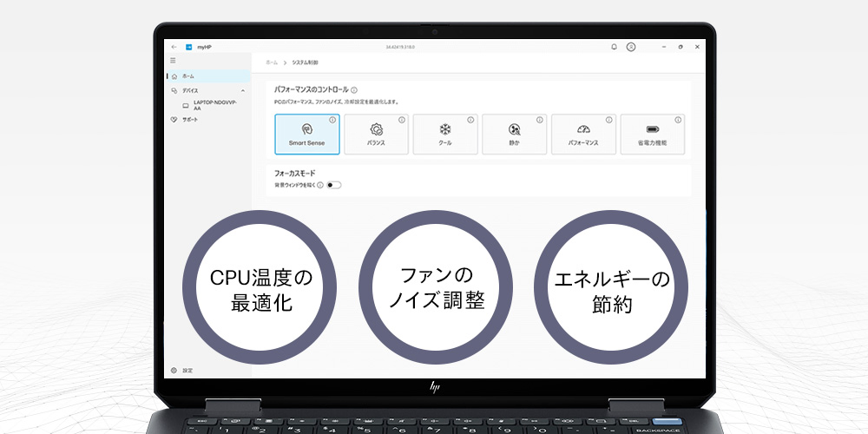Select the パフォーマンス mode card
This screenshot has width=868, height=434.
pyautogui.click(x=583, y=135)
